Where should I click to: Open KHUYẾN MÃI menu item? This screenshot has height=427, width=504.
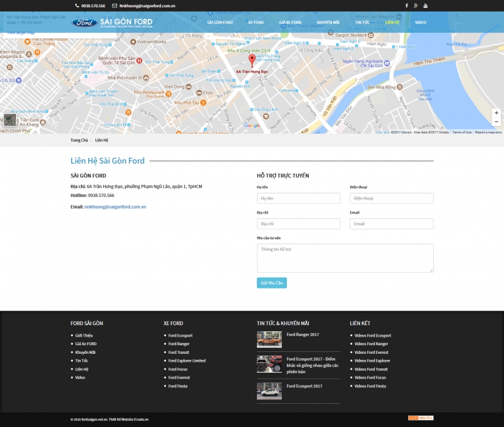(328, 23)
